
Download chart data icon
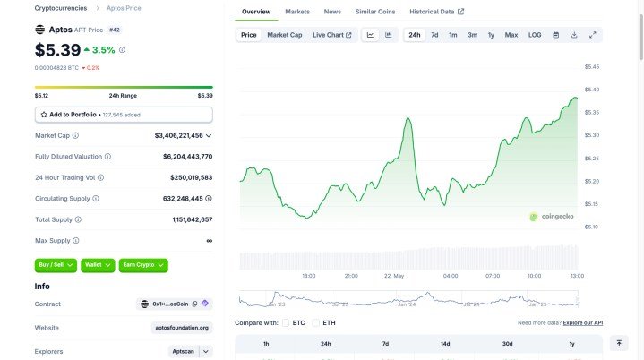(x=574, y=35)
